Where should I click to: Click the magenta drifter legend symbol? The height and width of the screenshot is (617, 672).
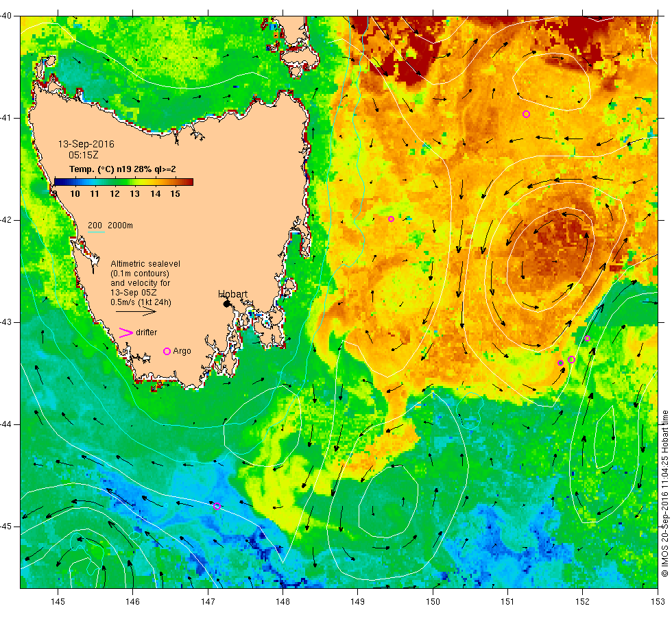[x=125, y=332]
